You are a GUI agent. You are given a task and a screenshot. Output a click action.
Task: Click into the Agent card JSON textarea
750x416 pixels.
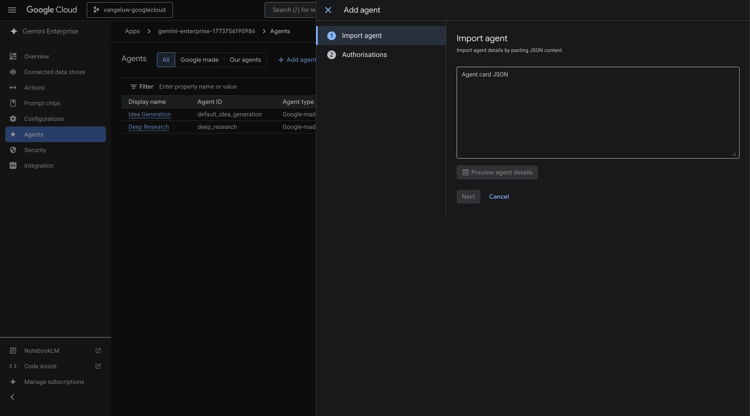pos(597,112)
